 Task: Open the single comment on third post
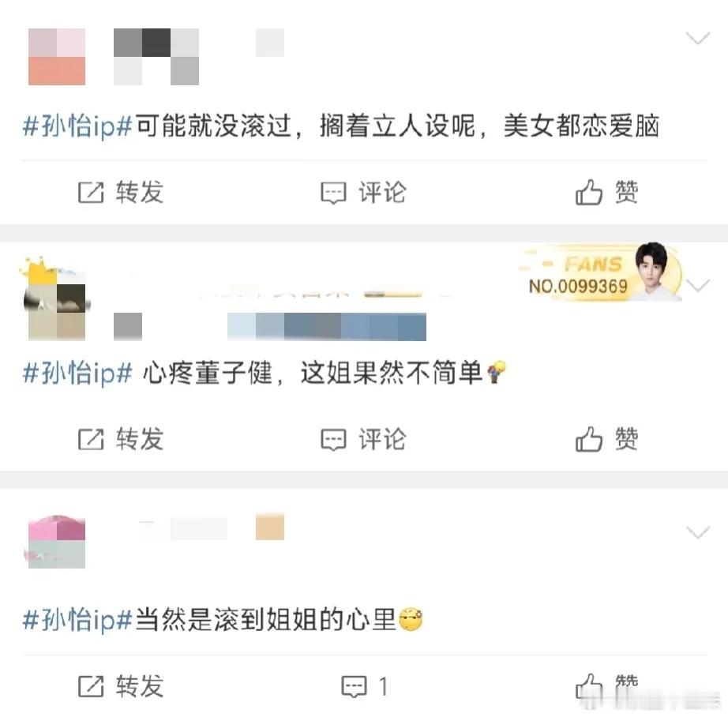tap(365, 686)
